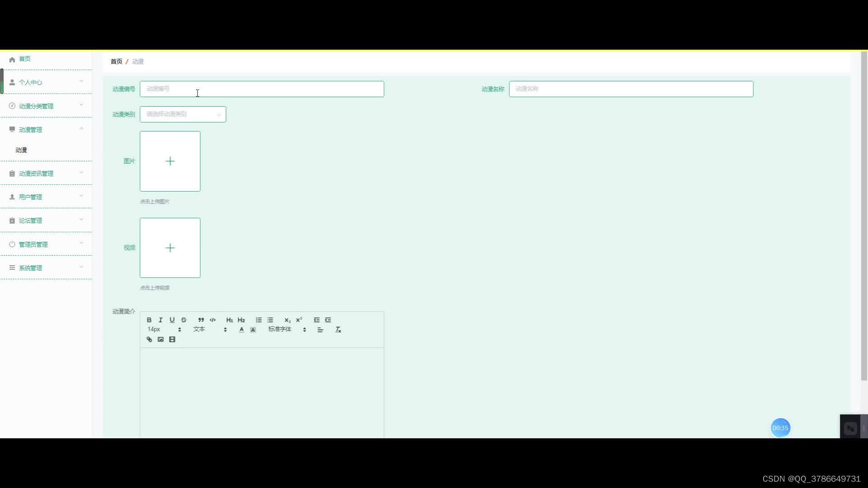Viewport: 868px width, 488px height.
Task: Open the text color picker
Action: tap(241, 330)
